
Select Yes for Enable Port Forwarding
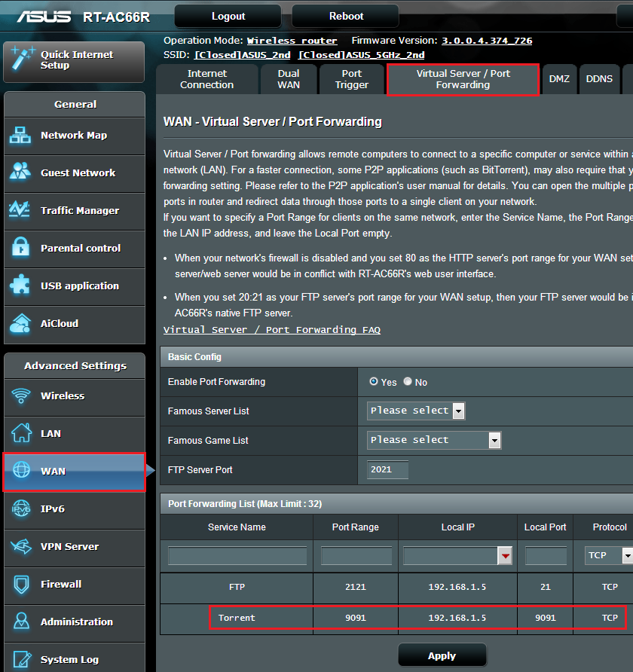(x=374, y=382)
